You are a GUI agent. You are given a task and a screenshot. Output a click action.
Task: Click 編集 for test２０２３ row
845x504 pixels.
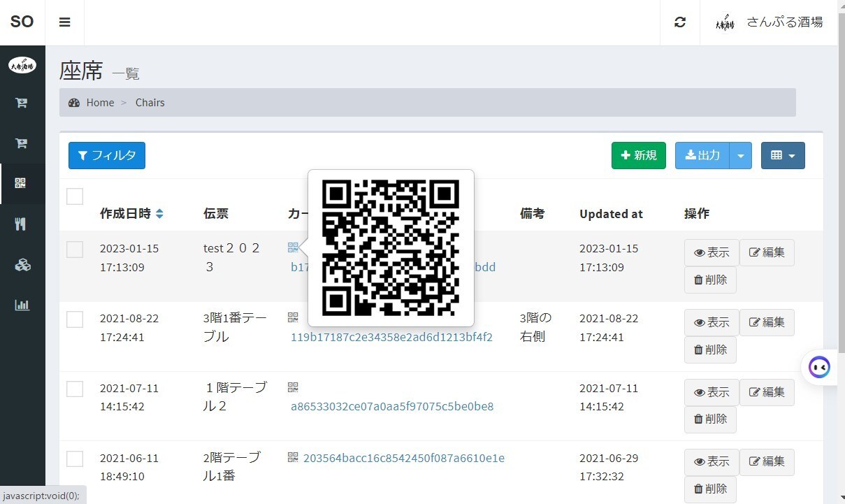(x=767, y=252)
